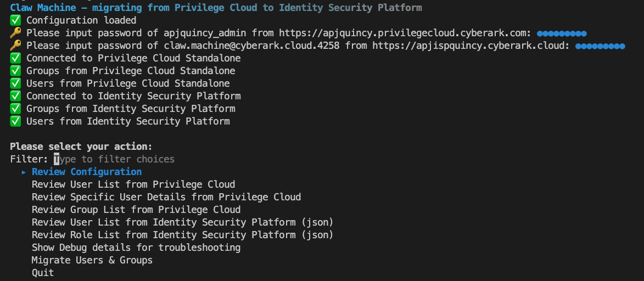Click the username apjquincy_admin
The image size is (644, 281).
point(205,33)
